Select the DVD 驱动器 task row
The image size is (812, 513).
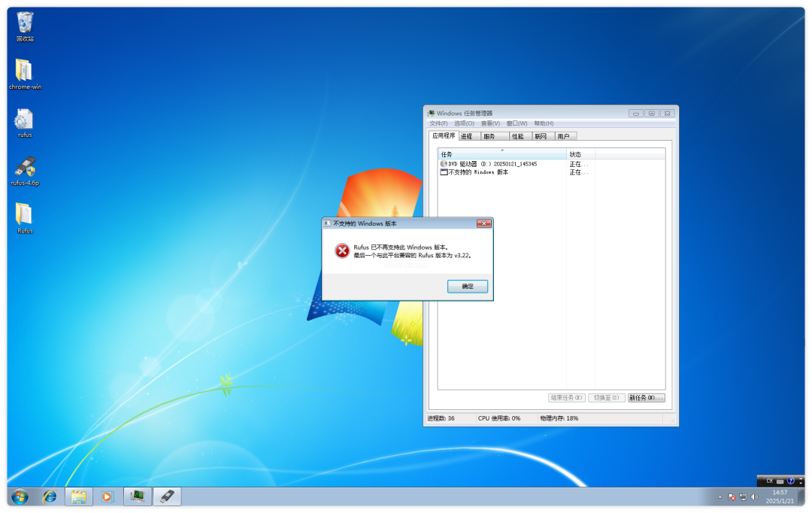[492, 164]
